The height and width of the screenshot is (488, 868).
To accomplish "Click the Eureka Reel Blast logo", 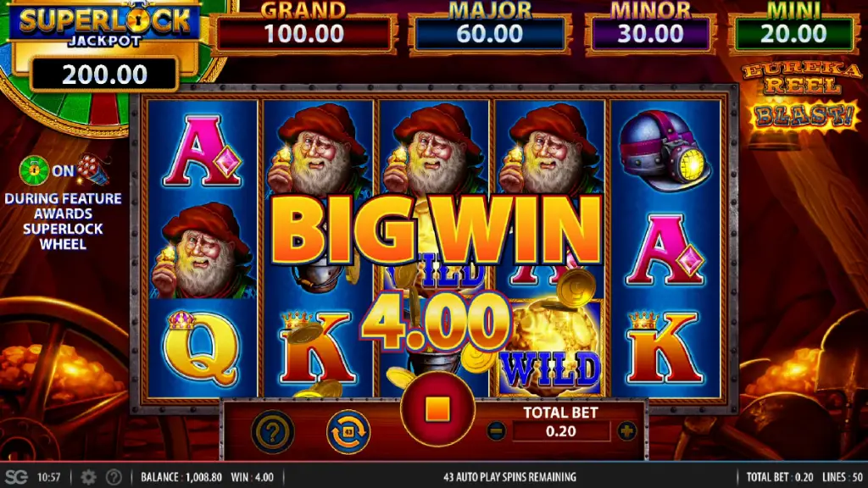I will coord(803,98).
